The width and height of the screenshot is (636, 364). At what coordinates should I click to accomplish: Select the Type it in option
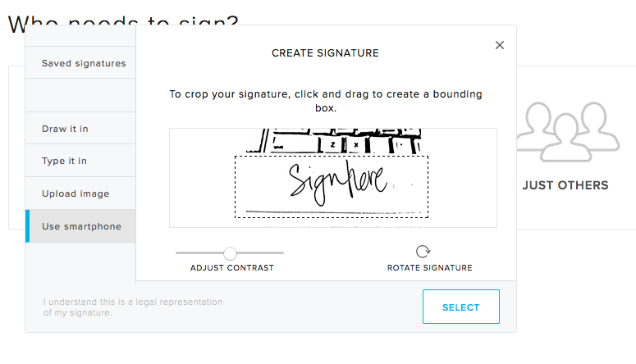coord(64,162)
